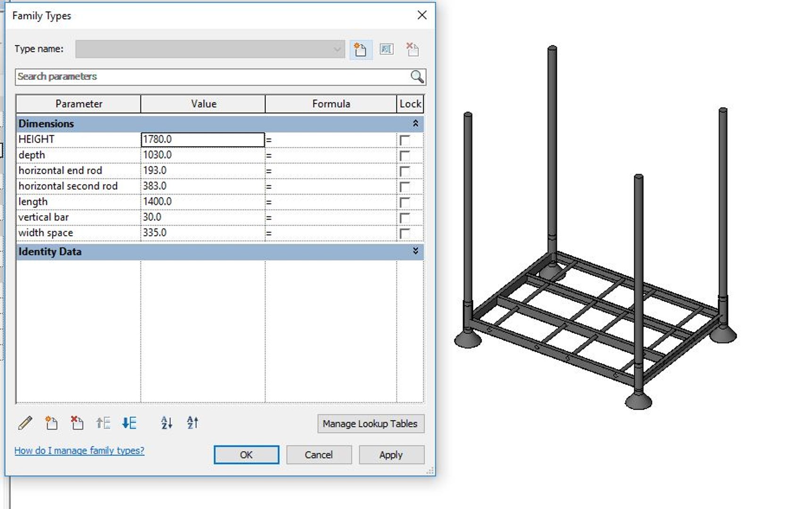The height and width of the screenshot is (509, 812).
Task: Close the Family Types dialog
Action: coord(422,15)
